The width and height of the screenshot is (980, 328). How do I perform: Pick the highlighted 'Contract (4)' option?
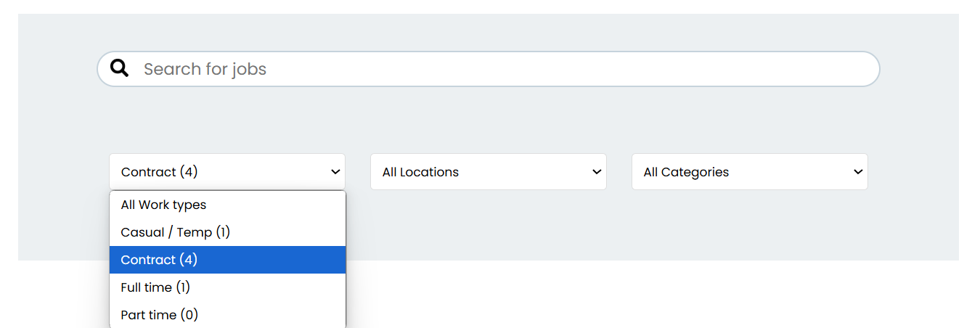click(227, 260)
